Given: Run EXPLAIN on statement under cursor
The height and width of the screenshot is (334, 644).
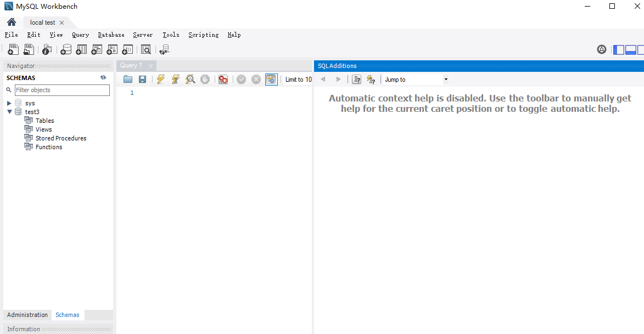Looking at the screenshot, I should tap(190, 79).
